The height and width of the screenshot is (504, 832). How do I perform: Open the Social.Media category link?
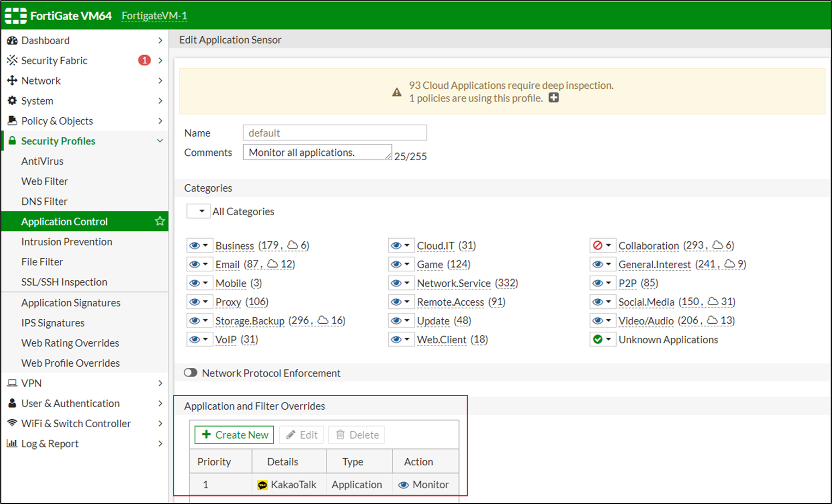(x=646, y=301)
